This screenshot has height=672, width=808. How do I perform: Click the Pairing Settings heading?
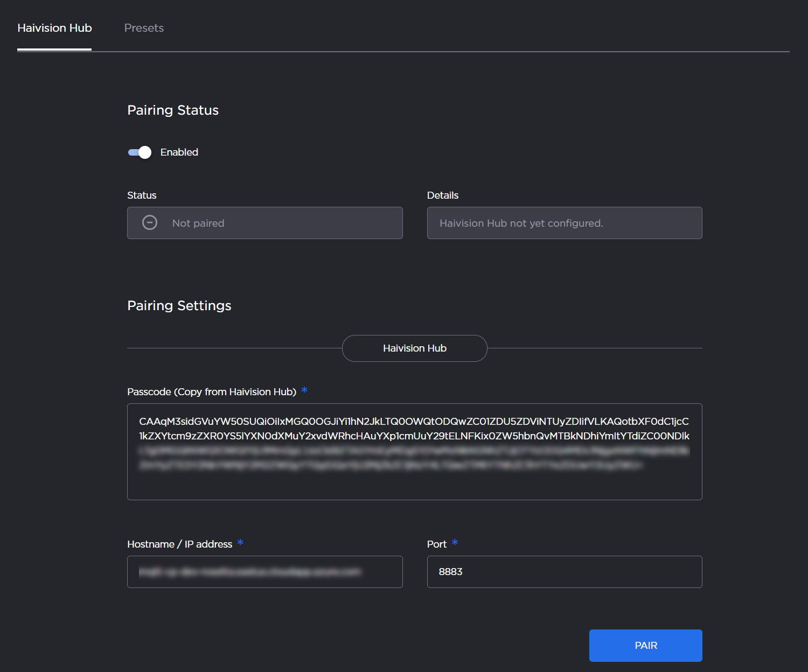(179, 306)
